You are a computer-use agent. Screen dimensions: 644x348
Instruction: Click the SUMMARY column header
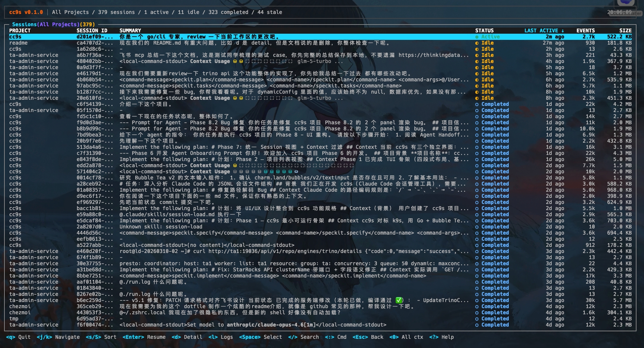130,31
